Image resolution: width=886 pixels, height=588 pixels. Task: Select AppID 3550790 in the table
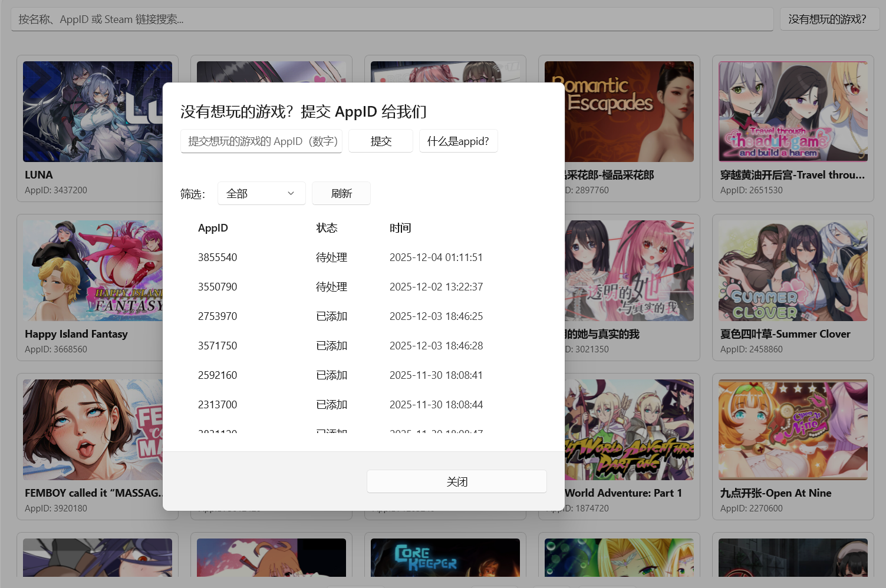[218, 287]
